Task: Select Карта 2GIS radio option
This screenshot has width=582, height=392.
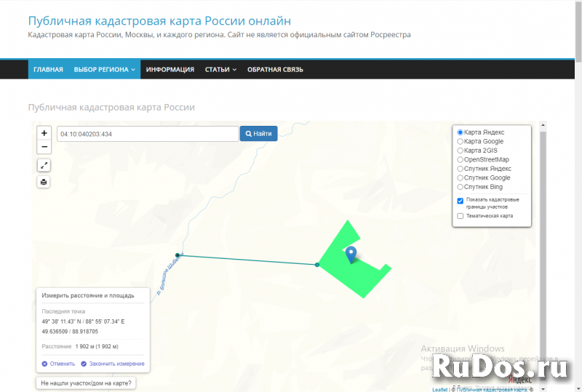Action: coord(461,151)
